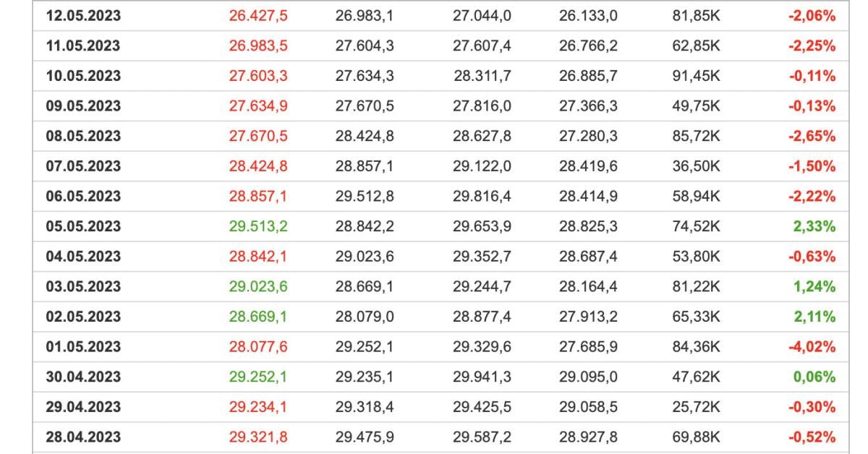Click the -2,06% change value
The width and height of the screenshot is (868, 454).
(812, 16)
